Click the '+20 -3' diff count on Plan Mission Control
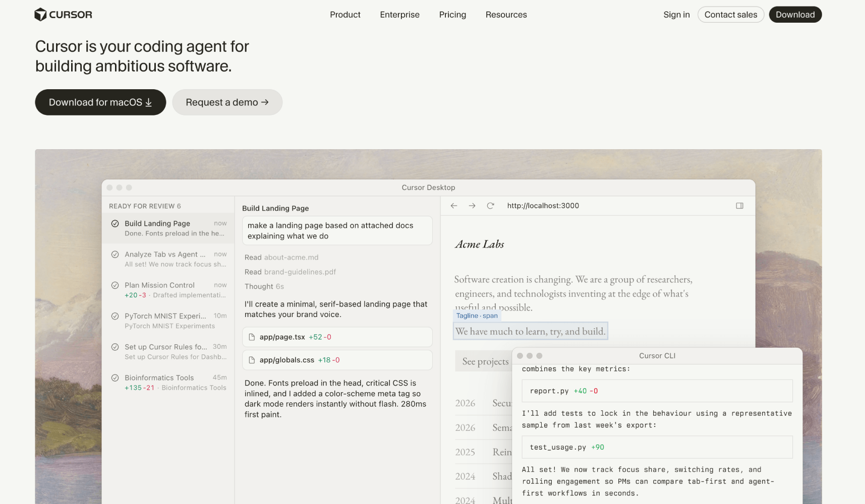Image resolution: width=865 pixels, height=504 pixels. (x=135, y=295)
